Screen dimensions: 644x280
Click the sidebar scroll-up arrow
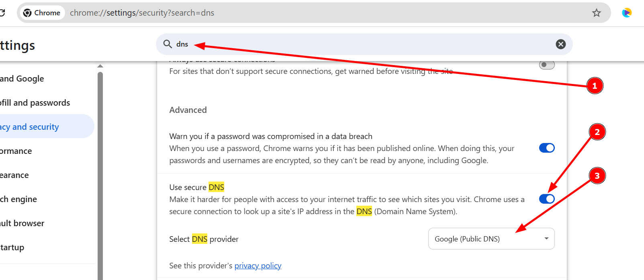100,66
